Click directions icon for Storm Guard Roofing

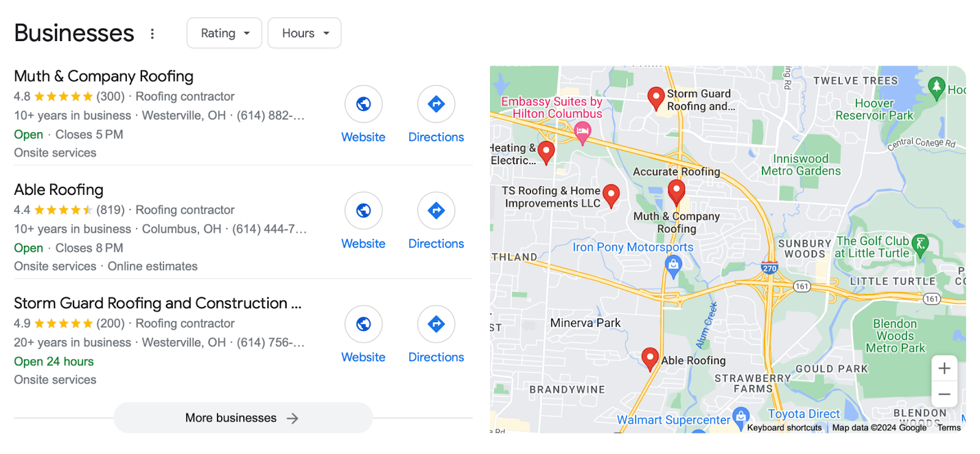[436, 324]
